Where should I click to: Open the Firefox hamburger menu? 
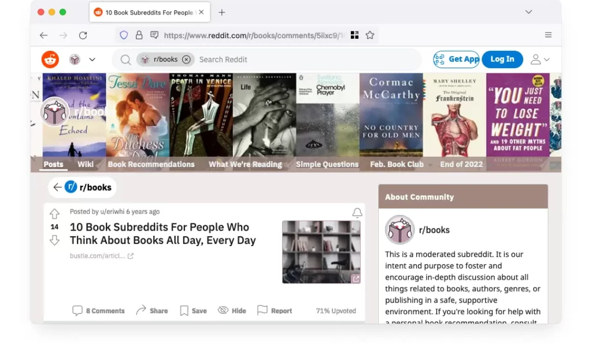point(548,35)
